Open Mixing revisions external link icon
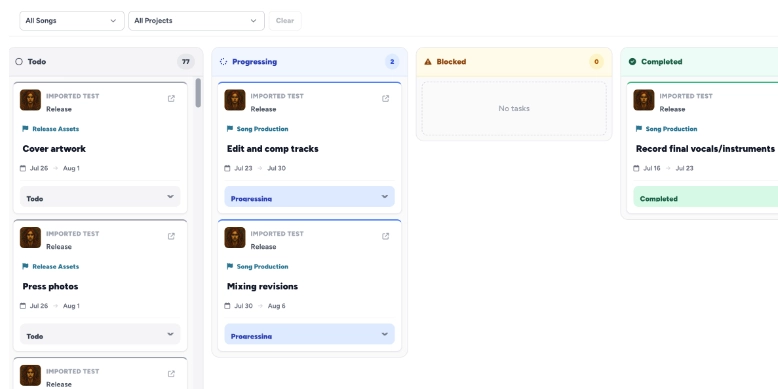The height and width of the screenshot is (389, 778). [386, 236]
